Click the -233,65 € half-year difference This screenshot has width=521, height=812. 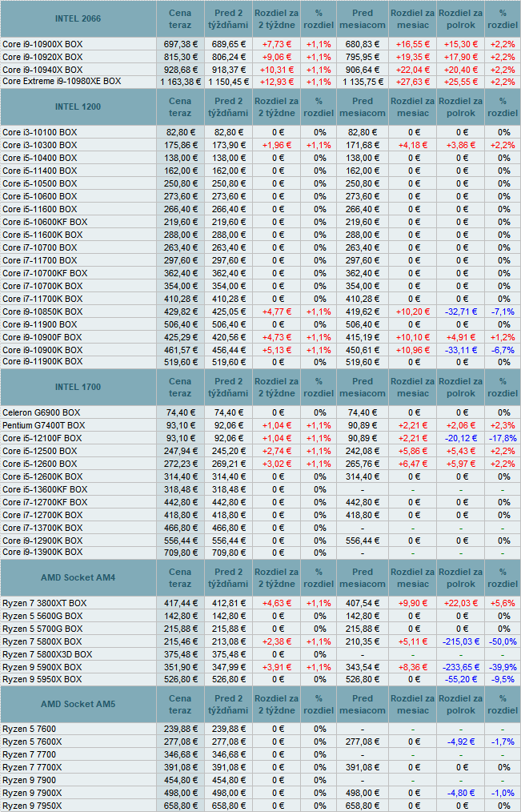tap(460, 668)
